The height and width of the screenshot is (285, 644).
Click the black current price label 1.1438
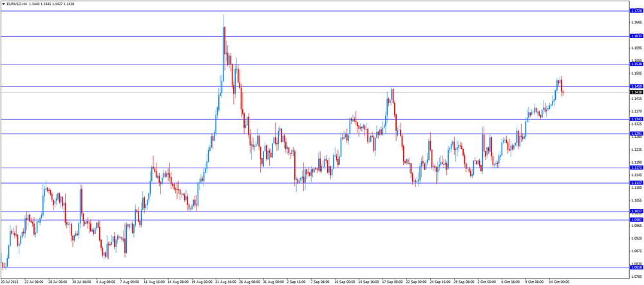coord(636,93)
